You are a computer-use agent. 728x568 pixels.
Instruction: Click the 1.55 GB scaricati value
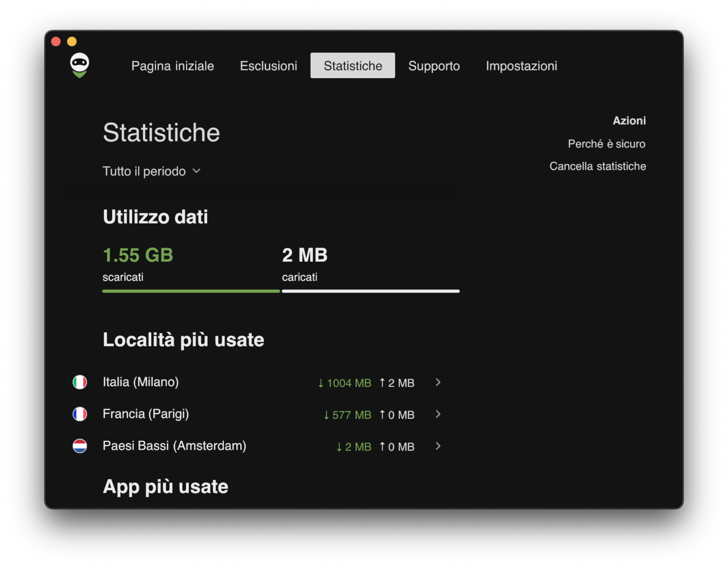[138, 255]
